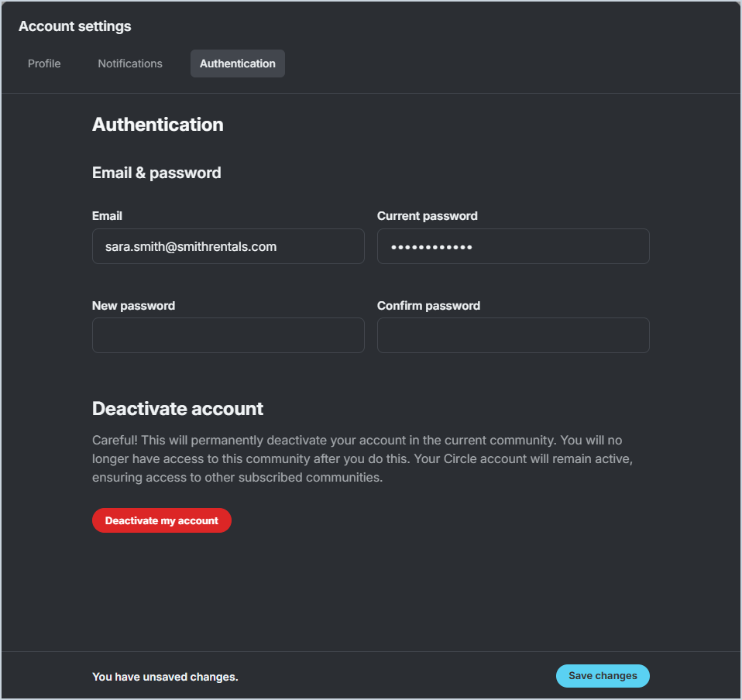Click into the Current password field
This screenshot has height=700, width=742.
[513, 246]
